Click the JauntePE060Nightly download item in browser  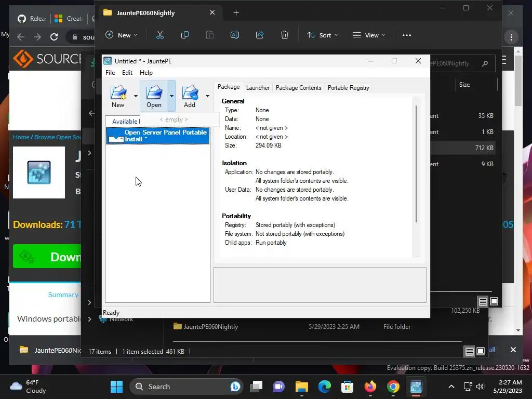pyautogui.click(x=50, y=350)
